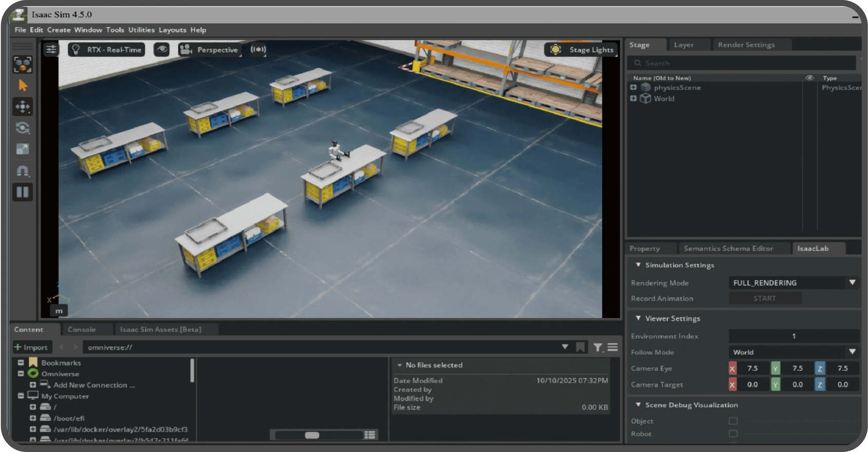The image size is (868, 452).
Task: Toggle the snap magnet icon
Action: (23, 171)
